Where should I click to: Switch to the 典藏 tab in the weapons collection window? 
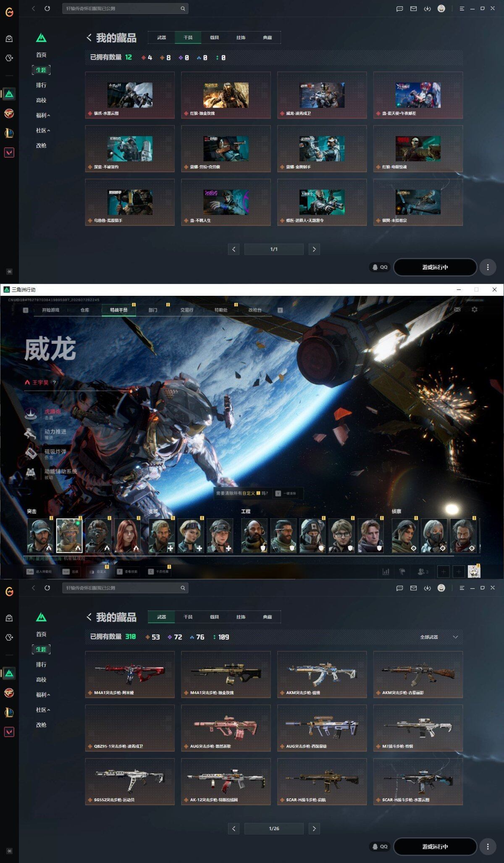click(268, 617)
